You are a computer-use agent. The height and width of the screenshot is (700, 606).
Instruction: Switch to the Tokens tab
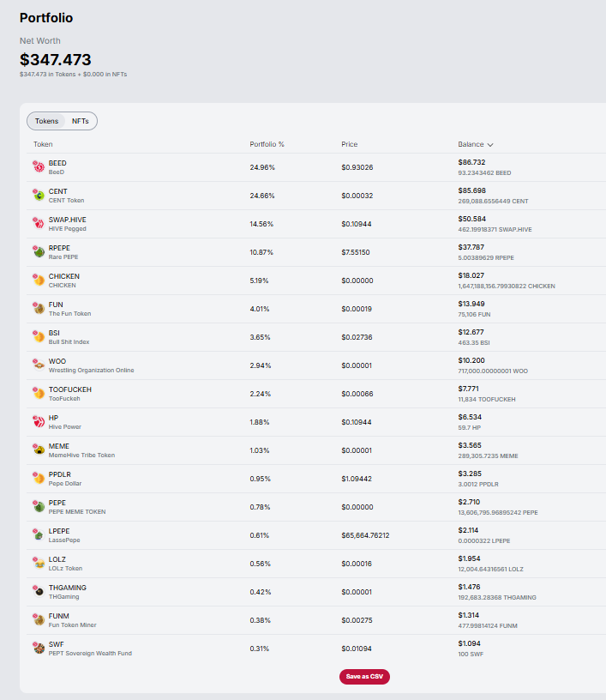[47, 121]
